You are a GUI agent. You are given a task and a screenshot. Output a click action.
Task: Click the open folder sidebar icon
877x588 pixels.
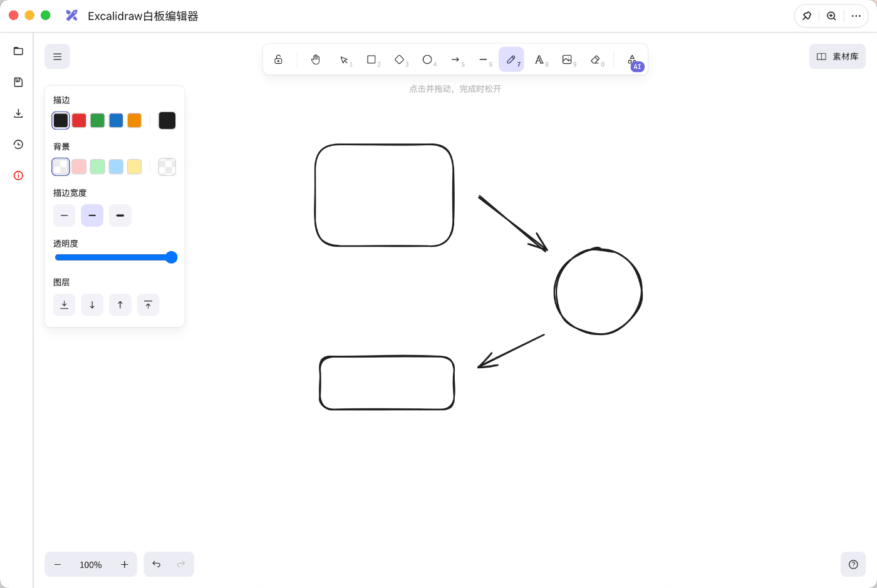pos(18,51)
